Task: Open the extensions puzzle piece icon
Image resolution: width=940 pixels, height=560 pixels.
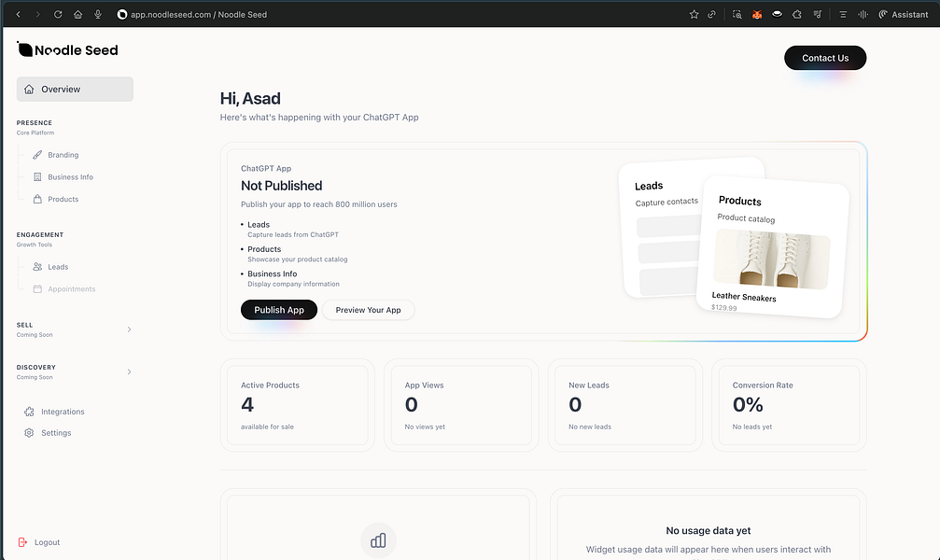Action: point(797,14)
